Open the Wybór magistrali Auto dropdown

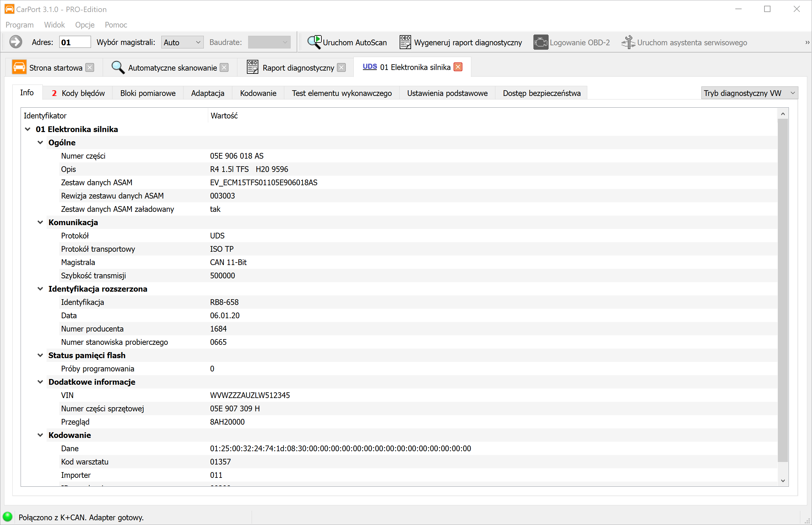[182, 42]
